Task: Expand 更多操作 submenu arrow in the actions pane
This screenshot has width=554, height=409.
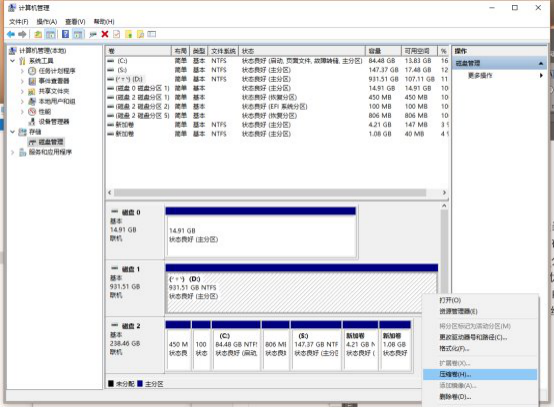Action: pos(541,75)
